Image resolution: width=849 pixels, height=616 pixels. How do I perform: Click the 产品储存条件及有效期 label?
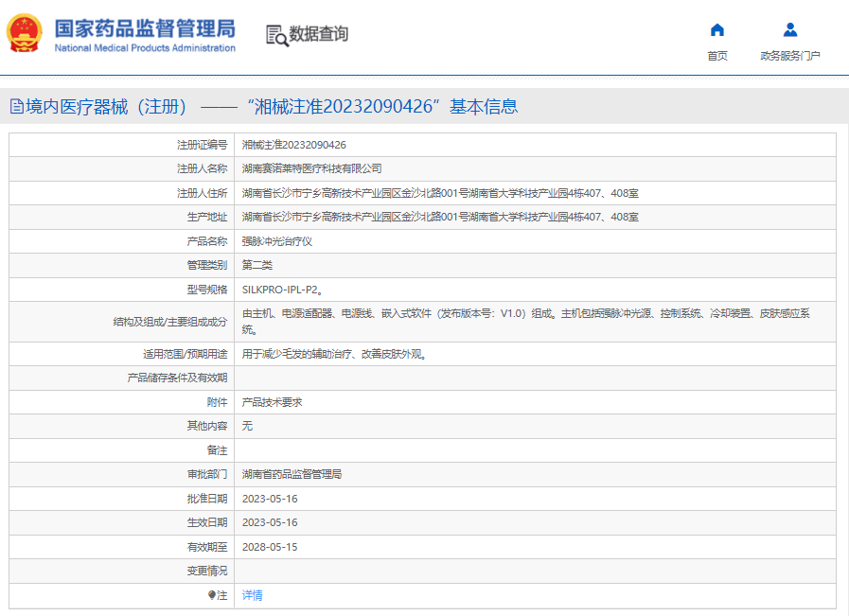(177, 378)
